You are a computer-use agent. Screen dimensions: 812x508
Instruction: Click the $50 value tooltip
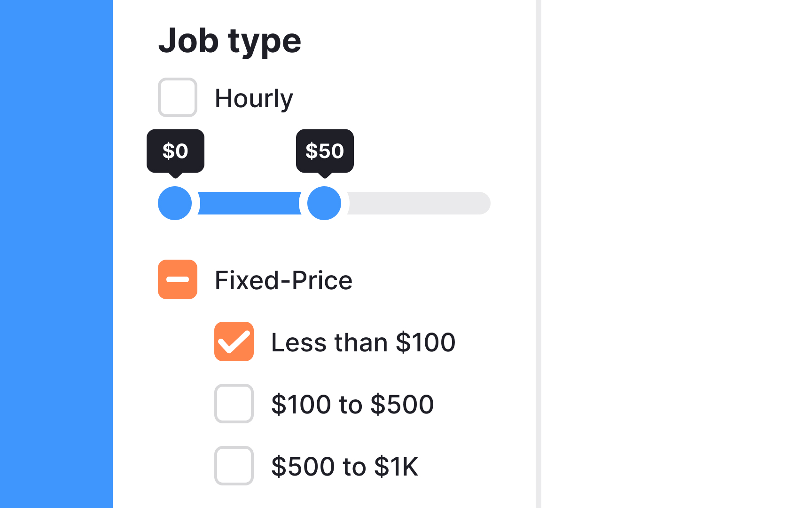pyautogui.click(x=324, y=151)
